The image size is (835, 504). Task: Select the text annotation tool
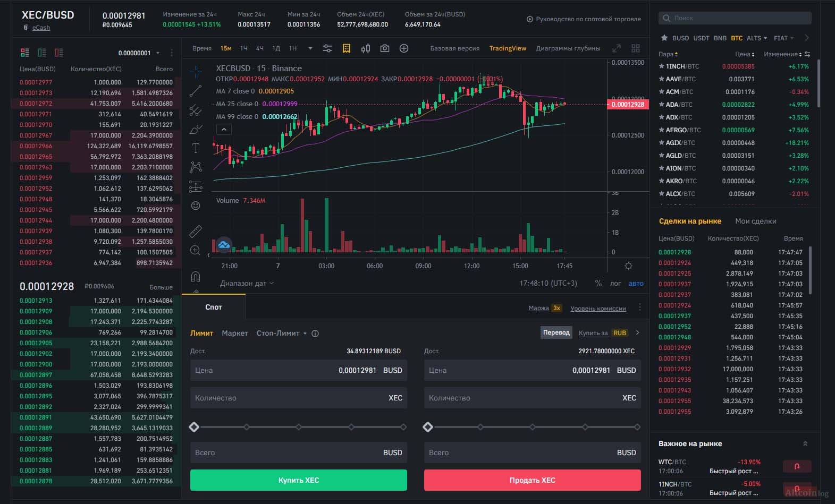pos(196,148)
